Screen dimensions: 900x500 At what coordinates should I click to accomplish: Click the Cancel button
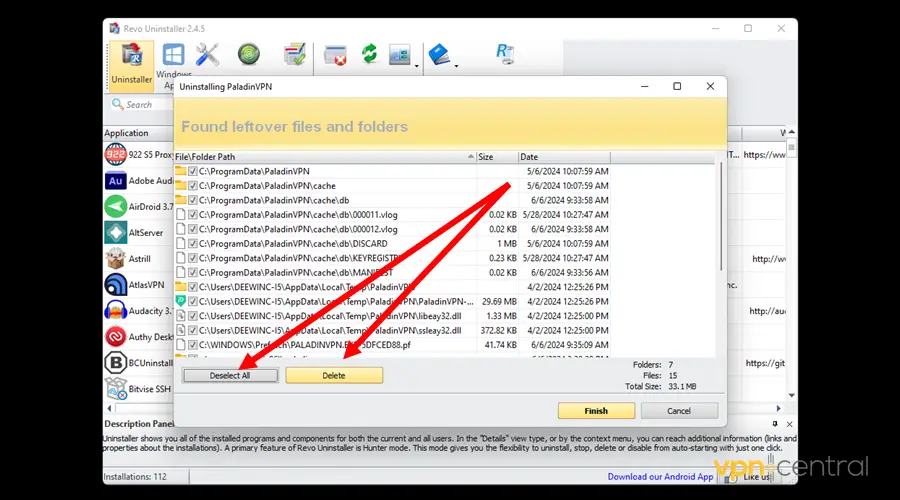click(x=679, y=411)
